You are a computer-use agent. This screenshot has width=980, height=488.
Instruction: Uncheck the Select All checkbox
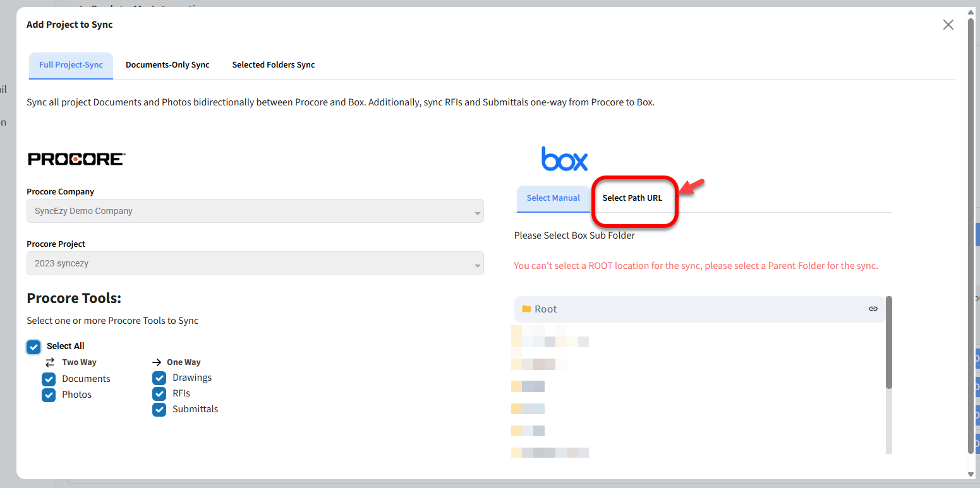pyautogui.click(x=34, y=347)
